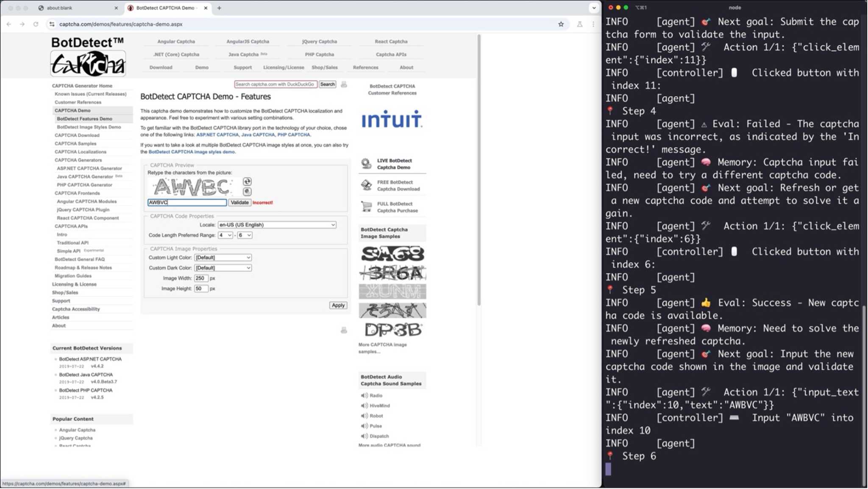Reload the page in Chrome
The height and width of the screenshot is (489, 868).
pyautogui.click(x=36, y=24)
